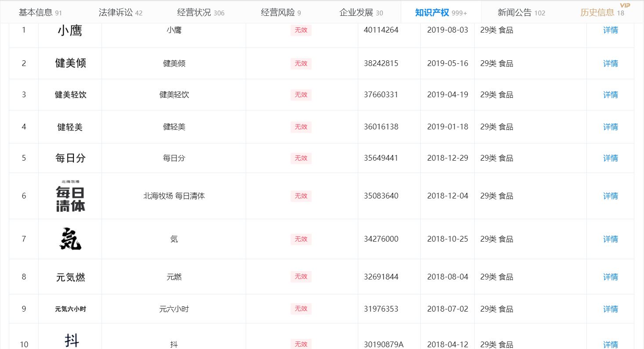This screenshot has height=349, width=644.
Task: Open the 気 calligraphy trademark image
Action: tap(70, 239)
